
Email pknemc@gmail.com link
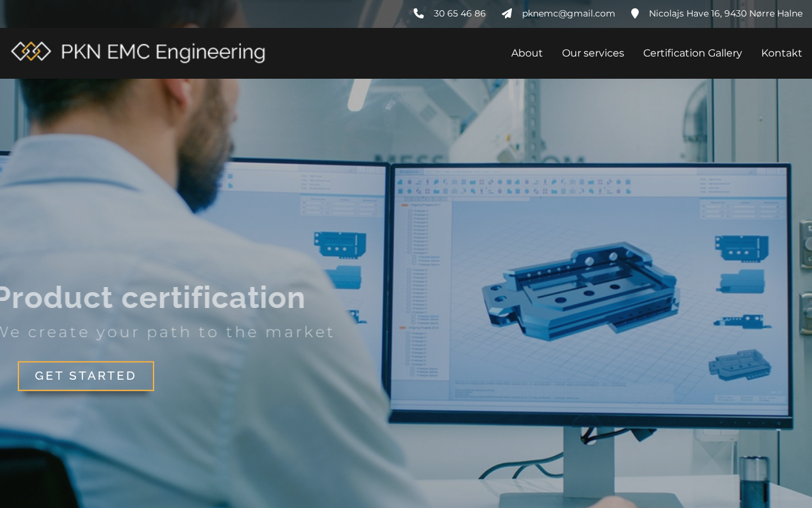pyautogui.click(x=568, y=13)
